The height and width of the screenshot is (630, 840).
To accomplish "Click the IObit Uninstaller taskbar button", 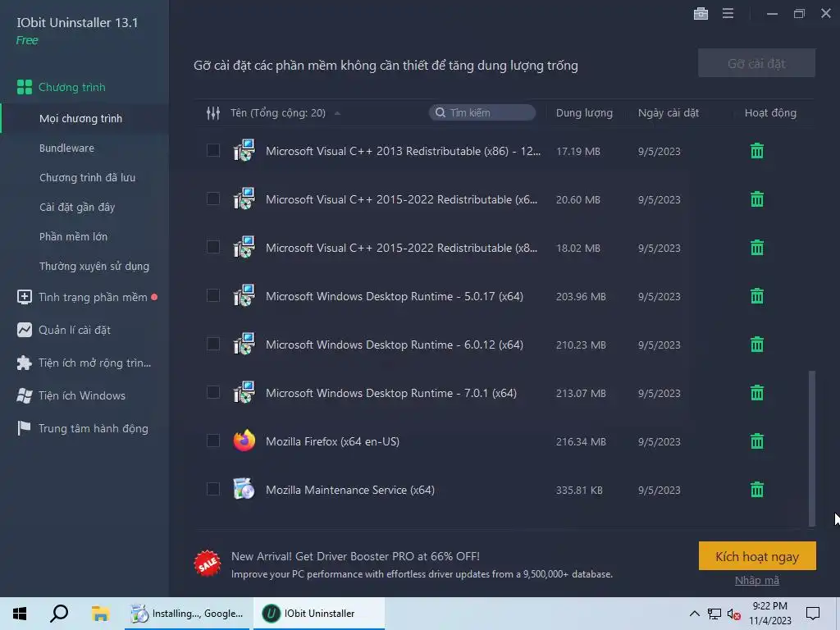I will (319, 614).
